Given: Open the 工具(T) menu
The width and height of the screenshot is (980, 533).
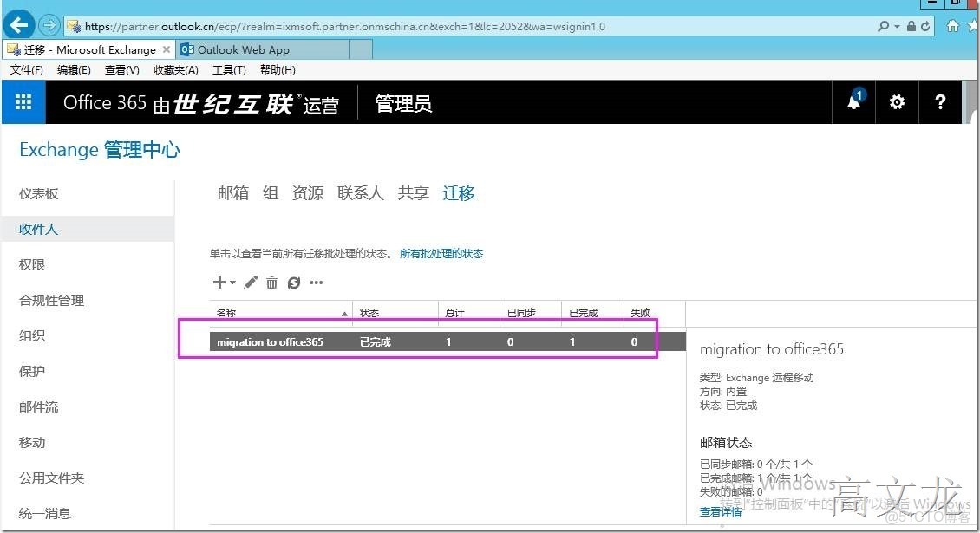Looking at the screenshot, I should pos(228,69).
